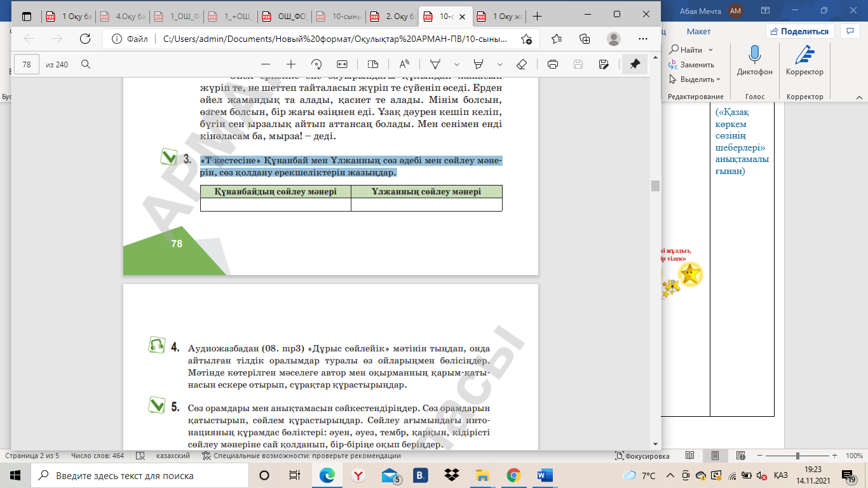Toggle the pin toolbar button
The height and width of the screenshot is (488, 868).
tap(635, 64)
